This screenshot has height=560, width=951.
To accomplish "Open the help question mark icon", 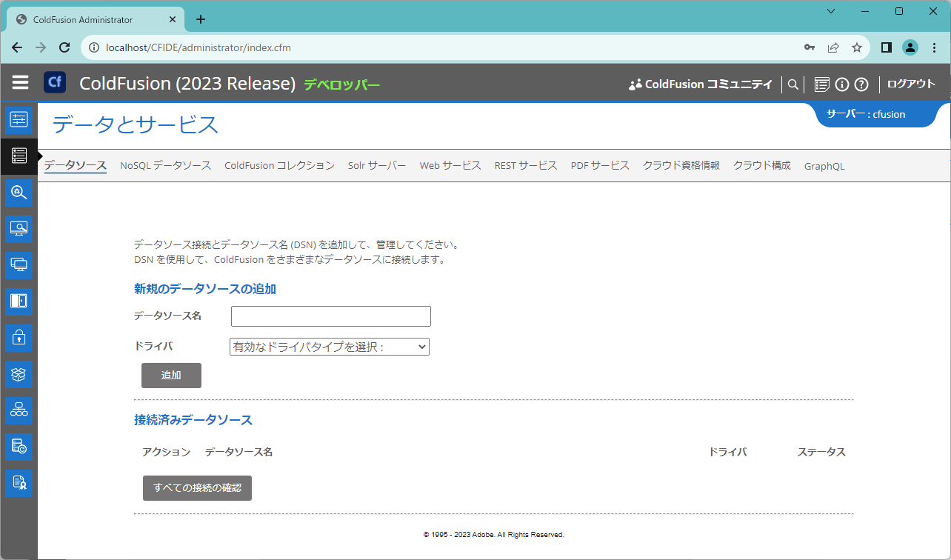I will point(861,84).
